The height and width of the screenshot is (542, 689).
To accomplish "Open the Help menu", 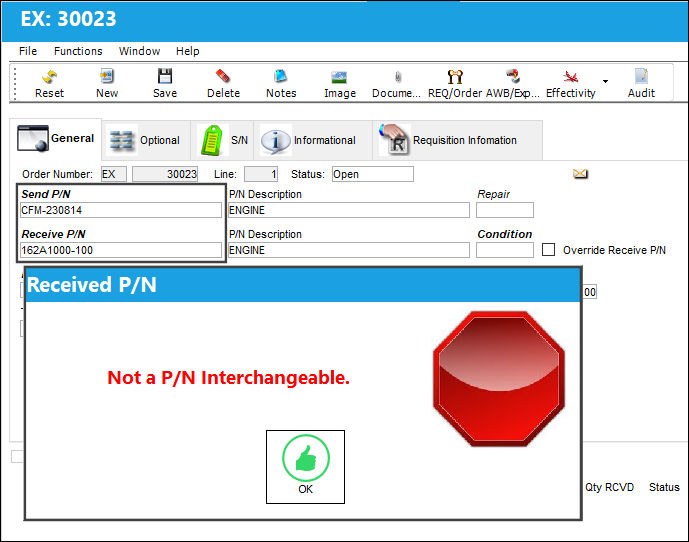I will point(188,51).
